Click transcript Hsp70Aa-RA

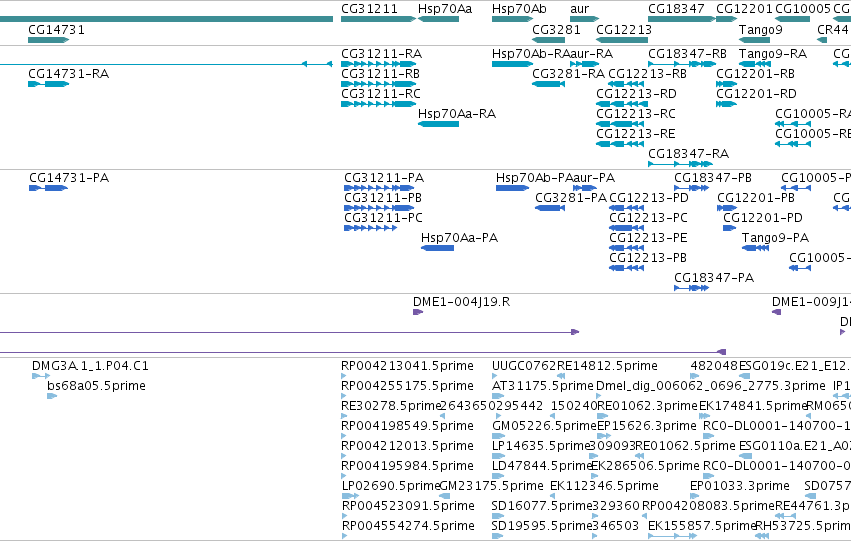click(x=439, y=124)
